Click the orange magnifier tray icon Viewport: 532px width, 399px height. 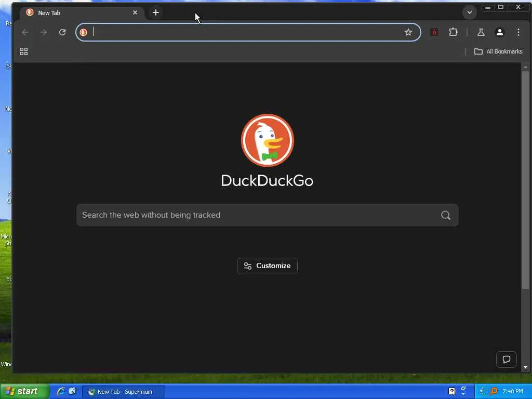(x=494, y=392)
